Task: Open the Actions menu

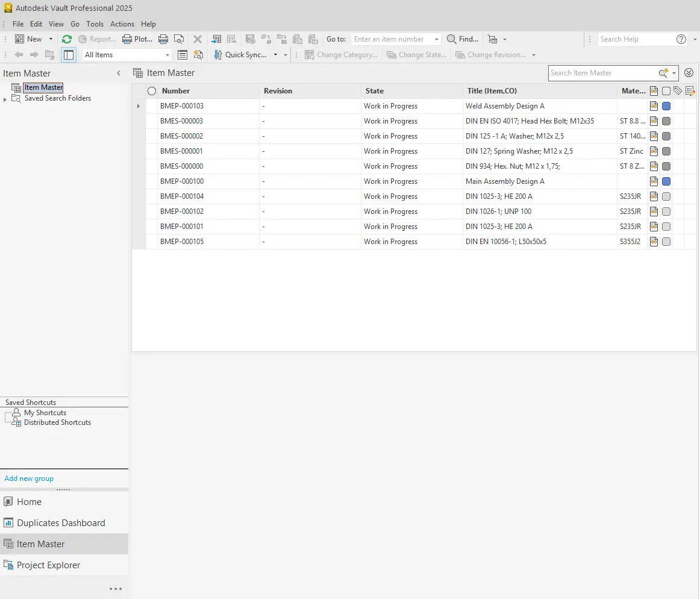Action: coord(122,24)
